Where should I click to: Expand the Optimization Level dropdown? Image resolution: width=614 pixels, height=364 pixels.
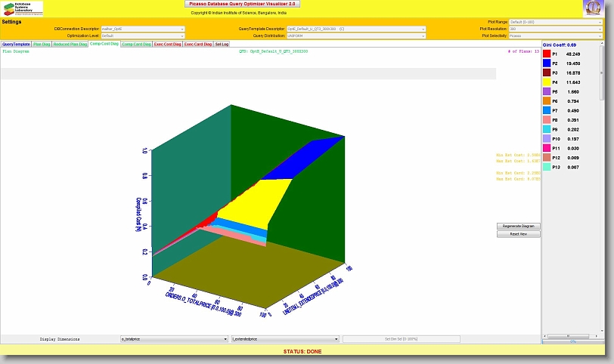[143, 35]
